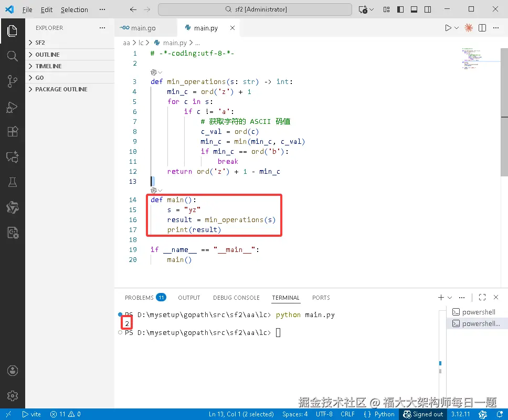Open the new terminal launch profile dropdown
This screenshot has height=420, width=508.
point(450,297)
